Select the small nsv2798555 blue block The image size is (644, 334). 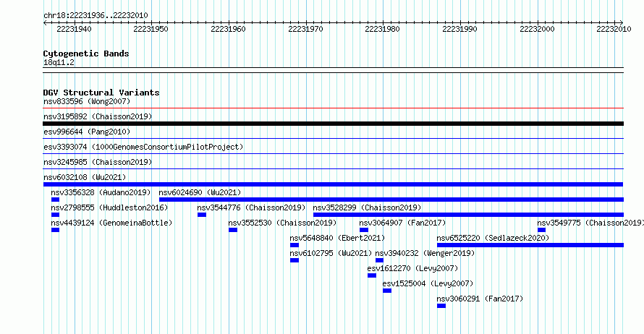coord(55,215)
